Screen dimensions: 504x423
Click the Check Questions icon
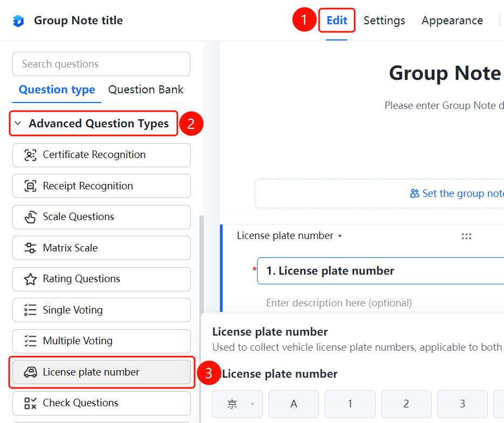point(31,403)
